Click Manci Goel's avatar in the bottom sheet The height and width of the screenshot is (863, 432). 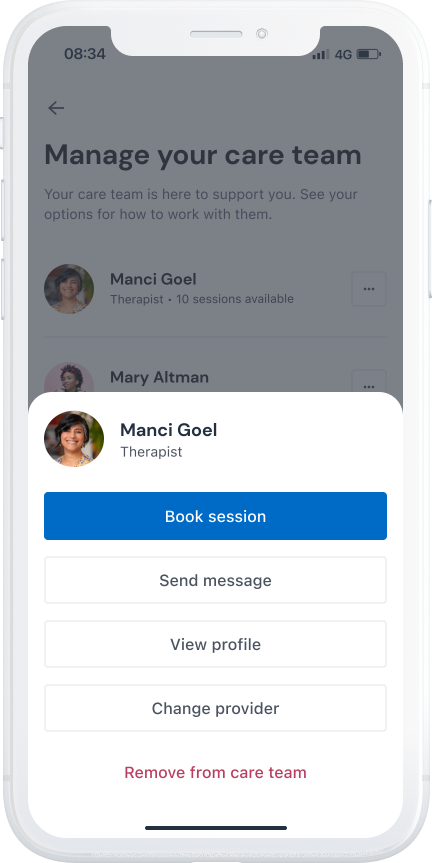pyautogui.click(x=74, y=439)
